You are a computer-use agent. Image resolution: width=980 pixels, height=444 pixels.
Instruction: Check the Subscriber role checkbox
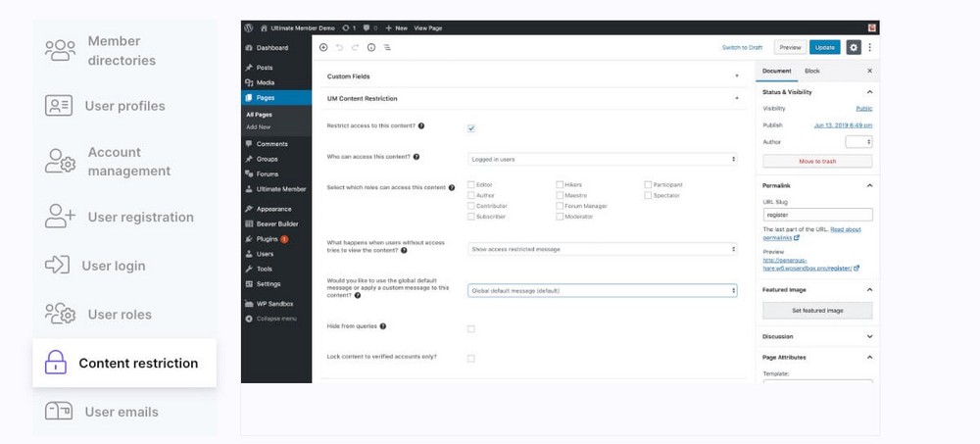pos(470,217)
